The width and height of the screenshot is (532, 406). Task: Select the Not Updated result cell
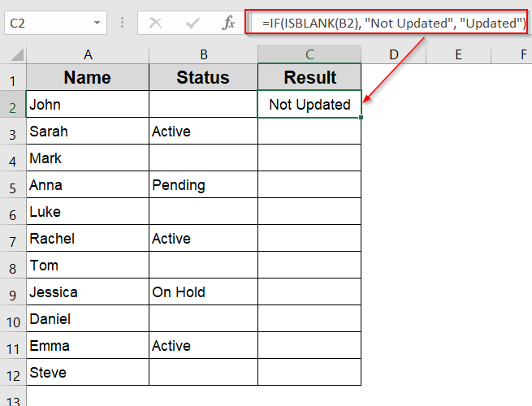pyautogui.click(x=309, y=104)
